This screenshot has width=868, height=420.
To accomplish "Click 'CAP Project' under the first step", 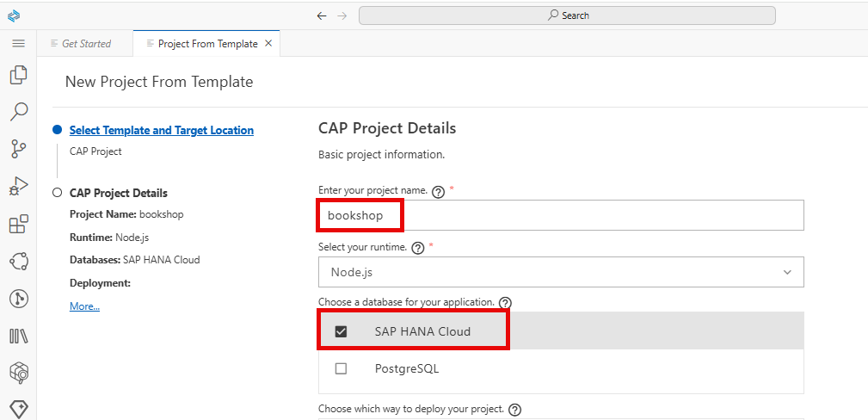I will click(x=95, y=151).
